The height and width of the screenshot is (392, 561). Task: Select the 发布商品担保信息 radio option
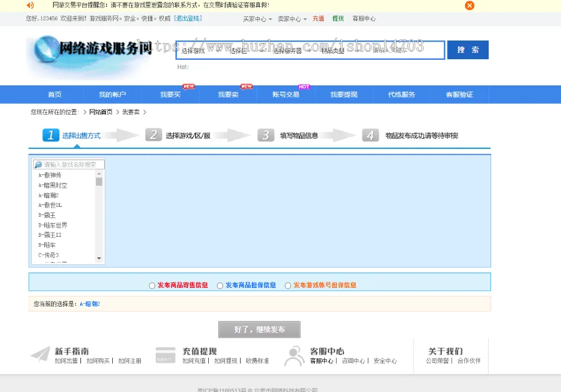219,285
